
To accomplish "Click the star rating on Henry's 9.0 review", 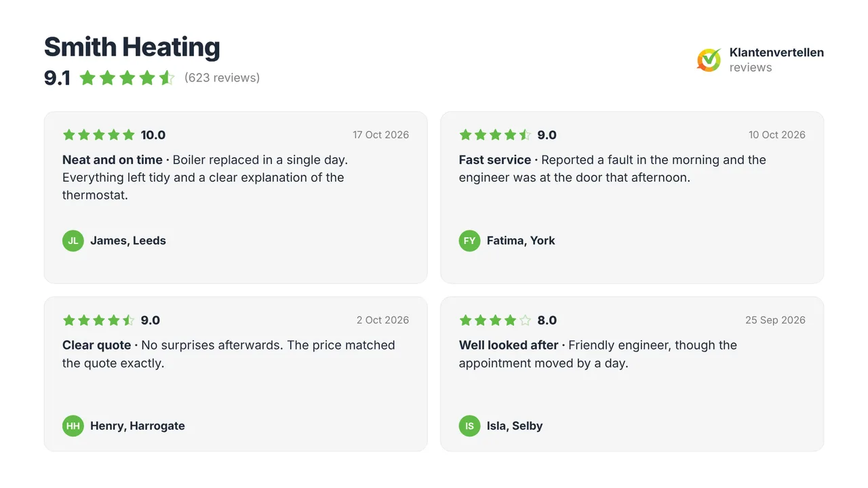I will click(99, 320).
